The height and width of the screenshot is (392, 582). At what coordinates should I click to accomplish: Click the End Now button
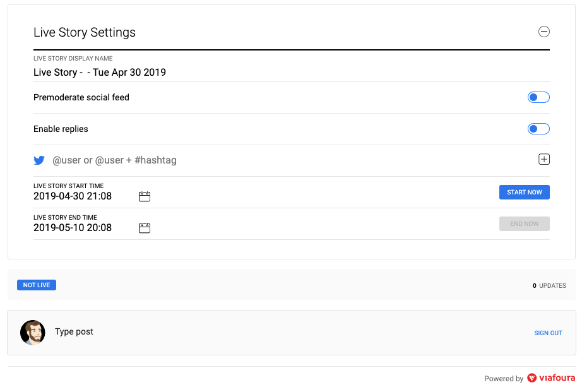524,224
